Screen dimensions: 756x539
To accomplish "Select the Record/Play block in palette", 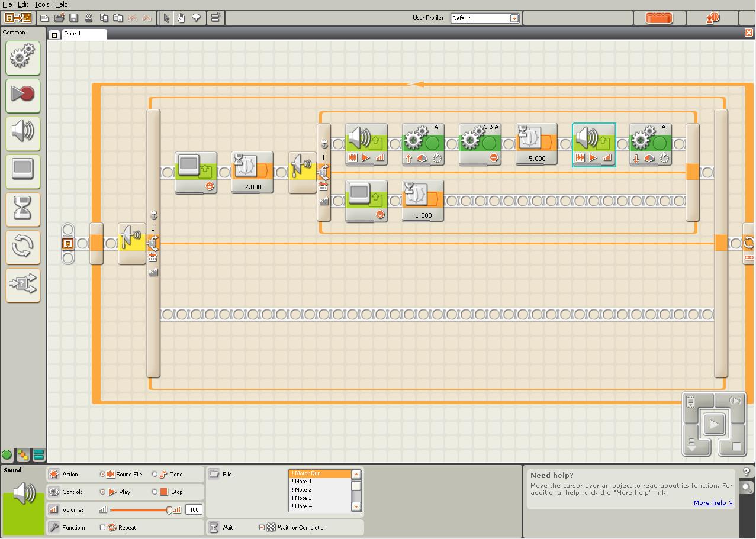I will pos(22,95).
